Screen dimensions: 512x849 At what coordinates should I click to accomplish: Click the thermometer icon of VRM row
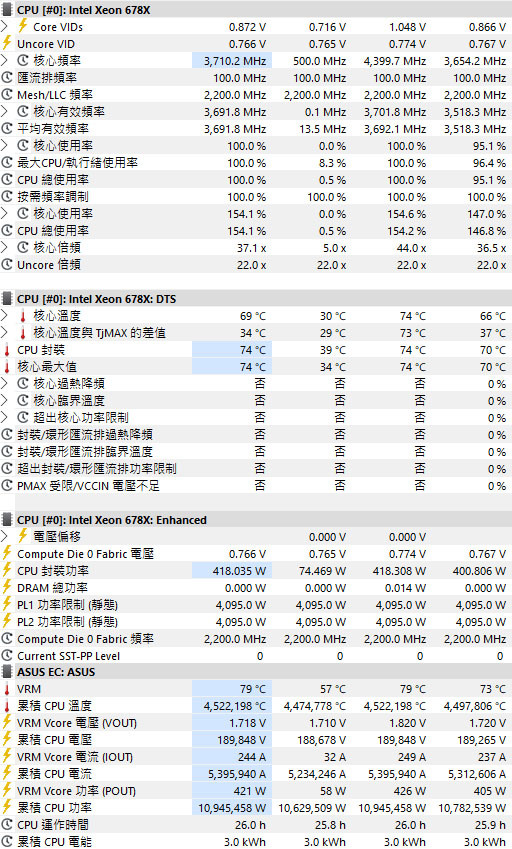(x=7, y=689)
